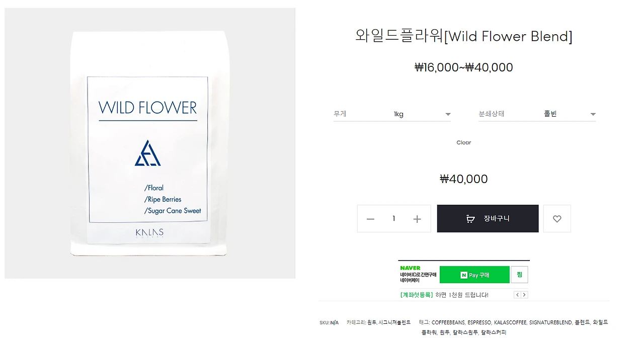Enlarge the Wild Flower coffee bag image

point(150,143)
